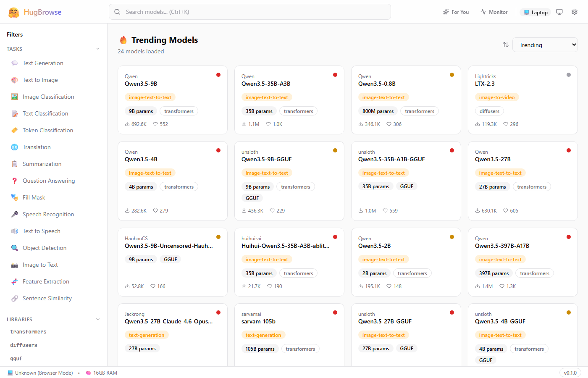The width and height of the screenshot is (588, 378).
Task: Click the Laptop device button
Action: 535,12
